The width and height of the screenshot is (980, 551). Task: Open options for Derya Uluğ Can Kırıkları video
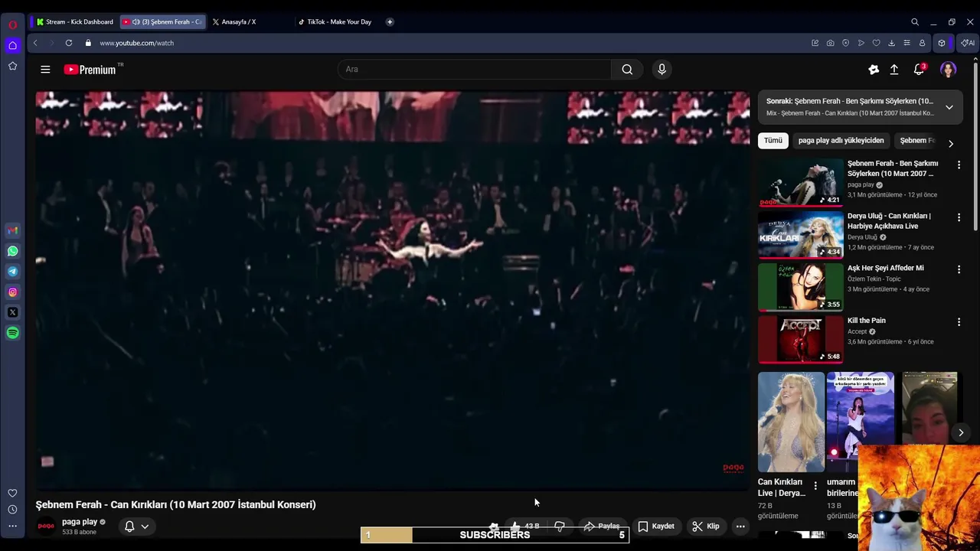959,217
